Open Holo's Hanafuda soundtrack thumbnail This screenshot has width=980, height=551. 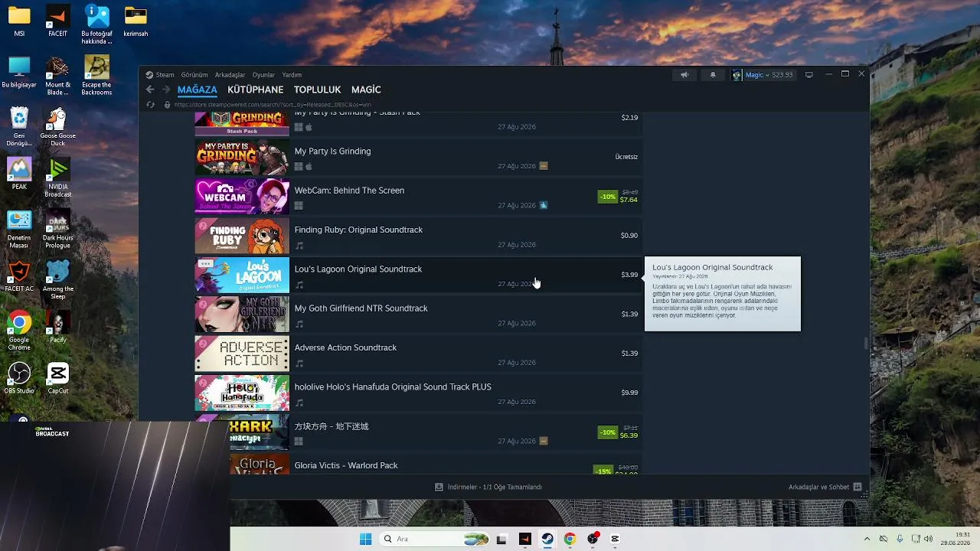242,393
